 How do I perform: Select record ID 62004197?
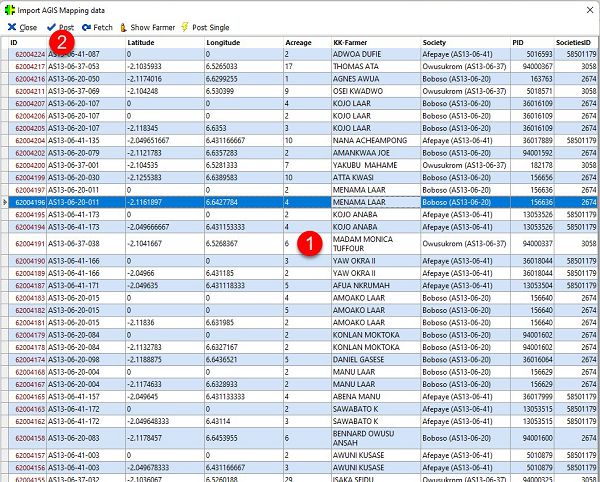(28, 190)
